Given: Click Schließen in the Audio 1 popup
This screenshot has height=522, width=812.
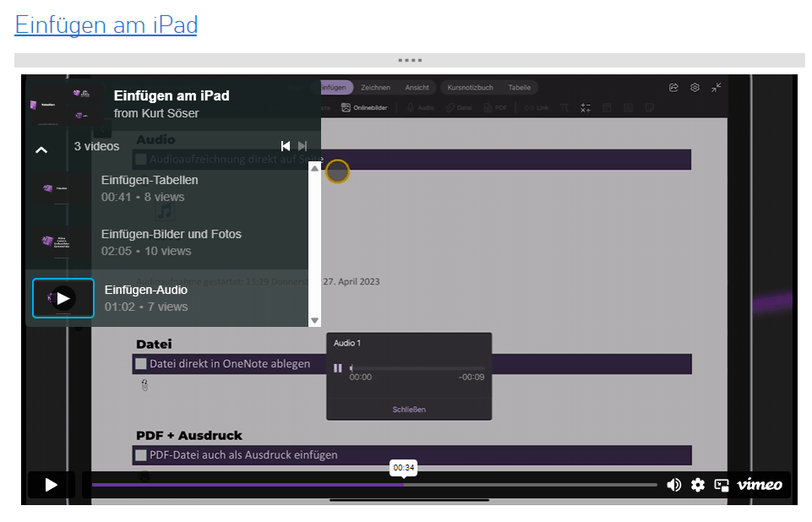Looking at the screenshot, I should click(x=409, y=410).
